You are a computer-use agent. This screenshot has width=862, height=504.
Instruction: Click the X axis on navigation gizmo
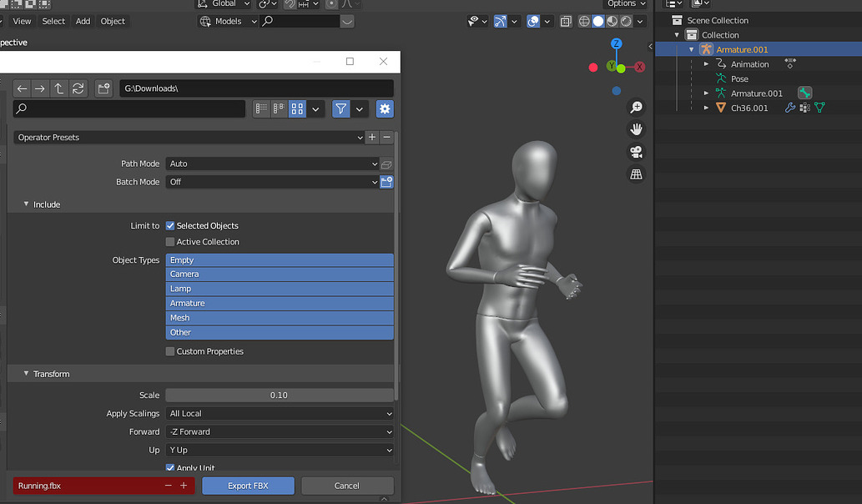639,67
